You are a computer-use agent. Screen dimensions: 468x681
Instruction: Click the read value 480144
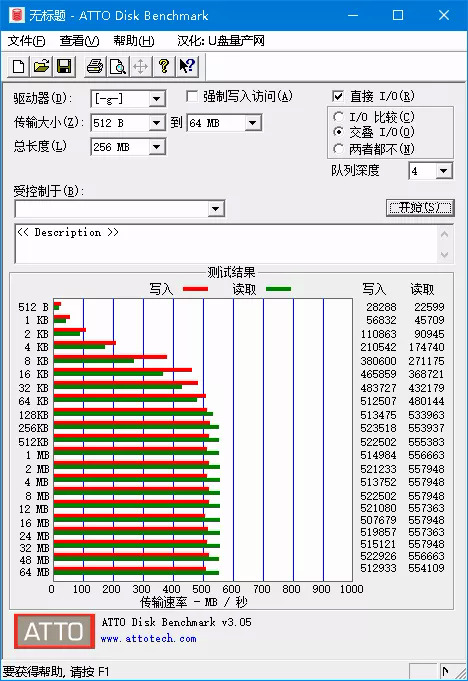426,401
